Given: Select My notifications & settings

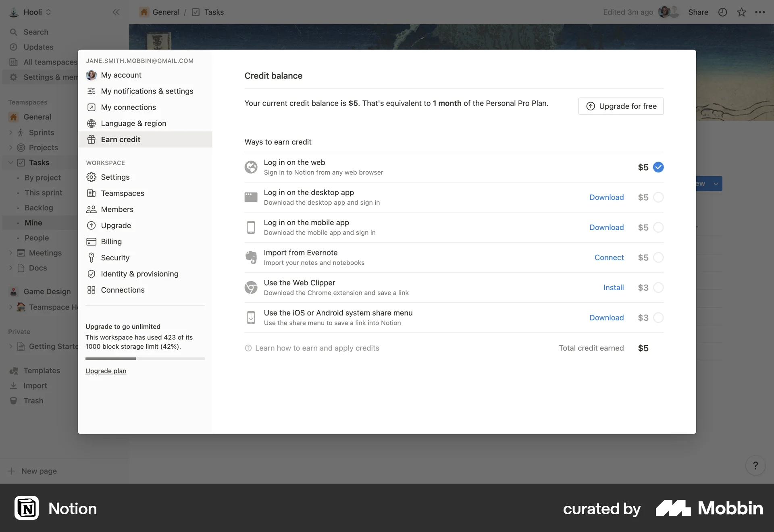Looking at the screenshot, I should click(147, 91).
